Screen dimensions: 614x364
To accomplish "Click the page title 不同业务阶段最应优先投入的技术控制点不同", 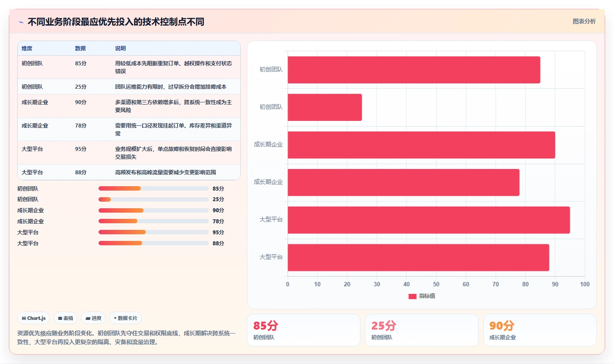I will (116, 22).
